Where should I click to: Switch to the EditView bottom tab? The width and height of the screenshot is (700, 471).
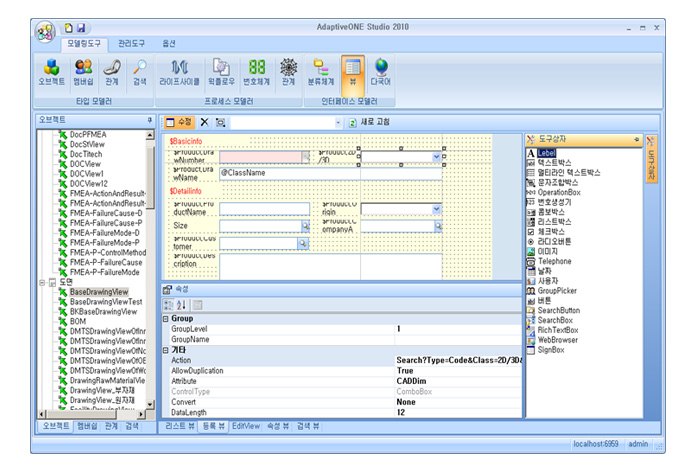[246, 426]
